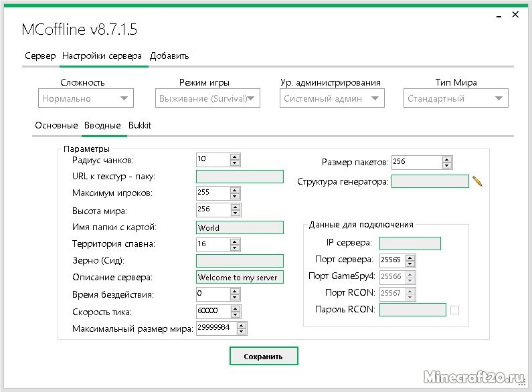
Task: Open the Основные sub-tab
Action: click(x=56, y=126)
